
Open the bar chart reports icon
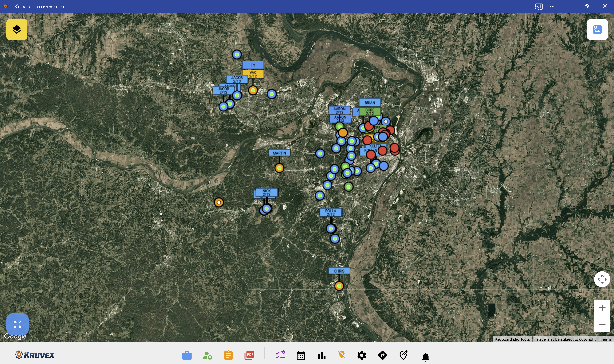pyautogui.click(x=322, y=355)
